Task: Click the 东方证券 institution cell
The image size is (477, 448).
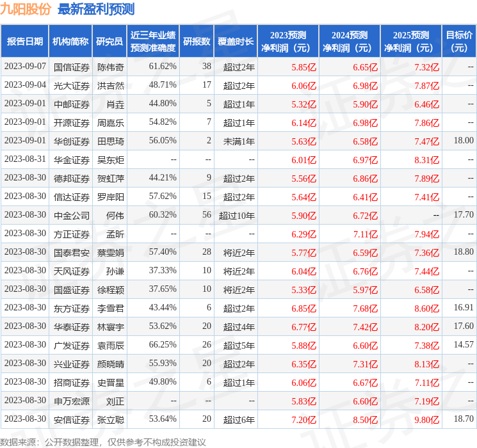Action: pyautogui.click(x=72, y=308)
